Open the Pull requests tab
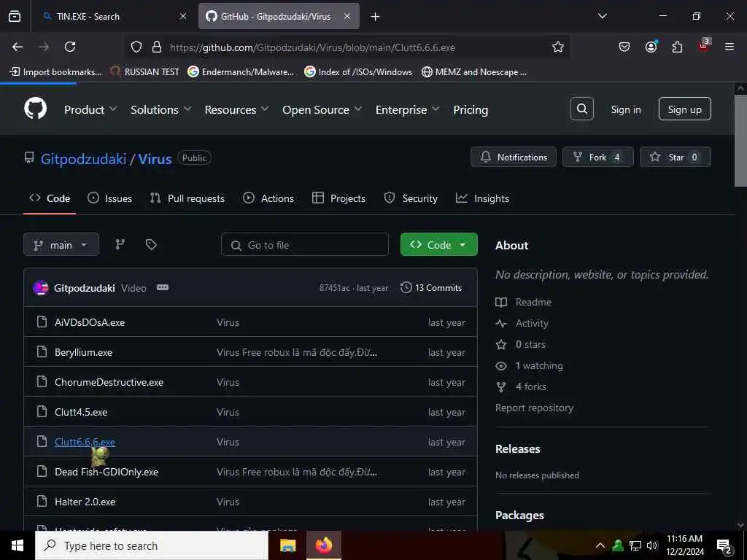Screen dimensions: 747x560 [x=187, y=198]
